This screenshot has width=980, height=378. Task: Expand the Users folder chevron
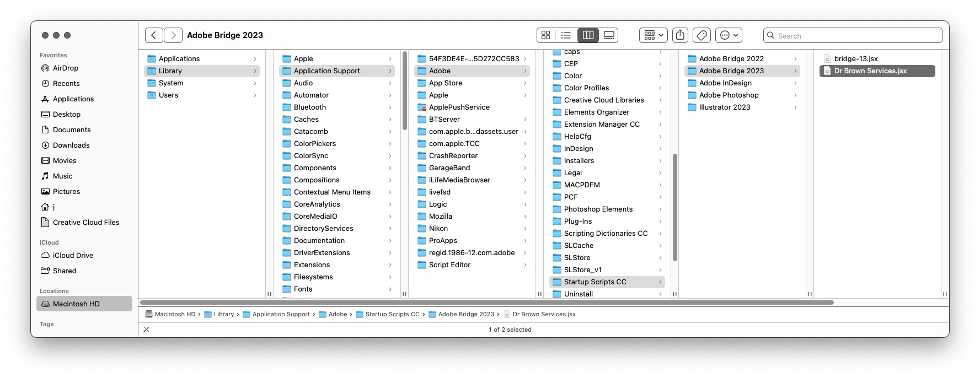pos(255,95)
